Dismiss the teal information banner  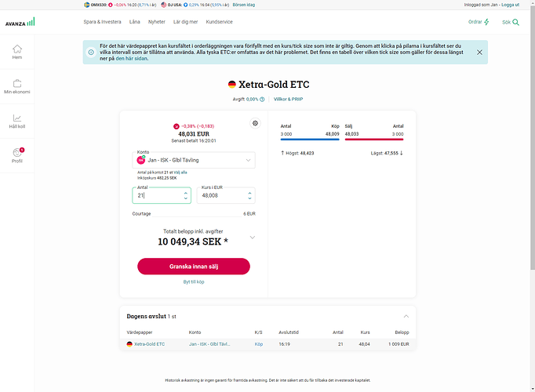point(479,53)
